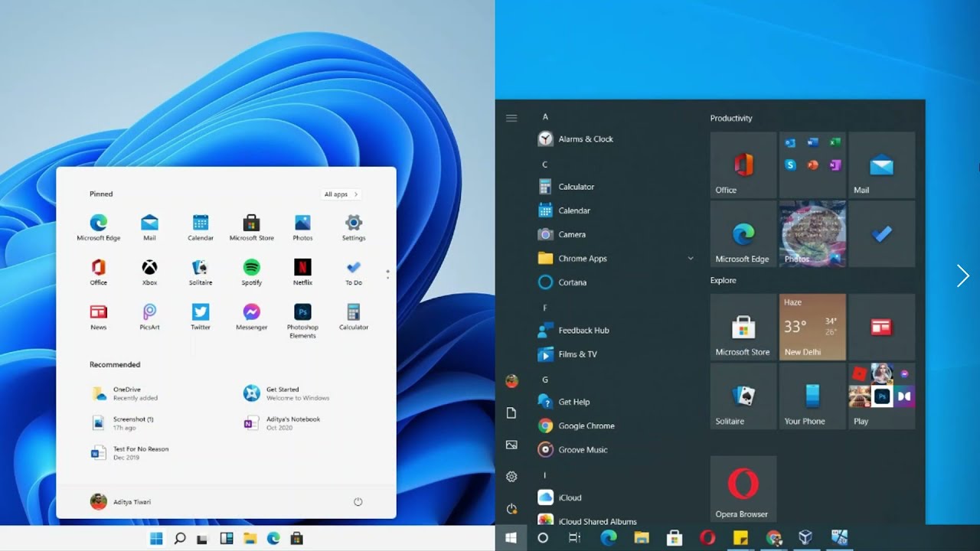Open Settings gear in Windows 10 Start sidebar
Image resolution: width=980 pixels, height=551 pixels.
pos(511,476)
